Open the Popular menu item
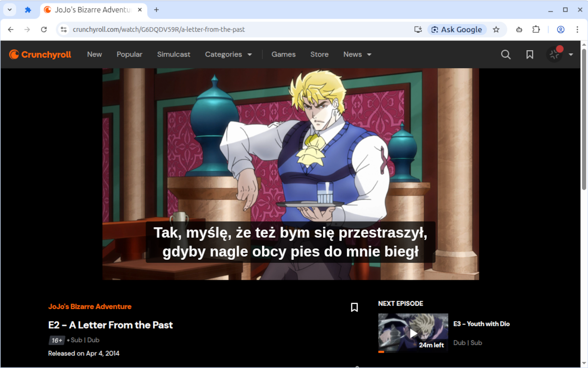The width and height of the screenshot is (588, 368). click(x=130, y=54)
